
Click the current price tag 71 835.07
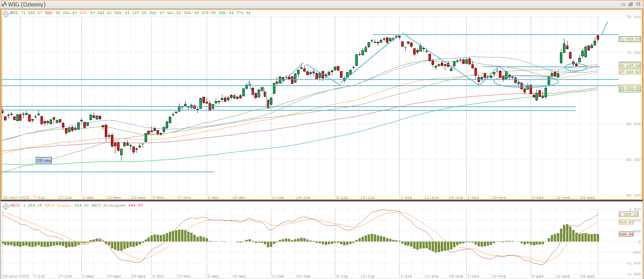[629, 40]
